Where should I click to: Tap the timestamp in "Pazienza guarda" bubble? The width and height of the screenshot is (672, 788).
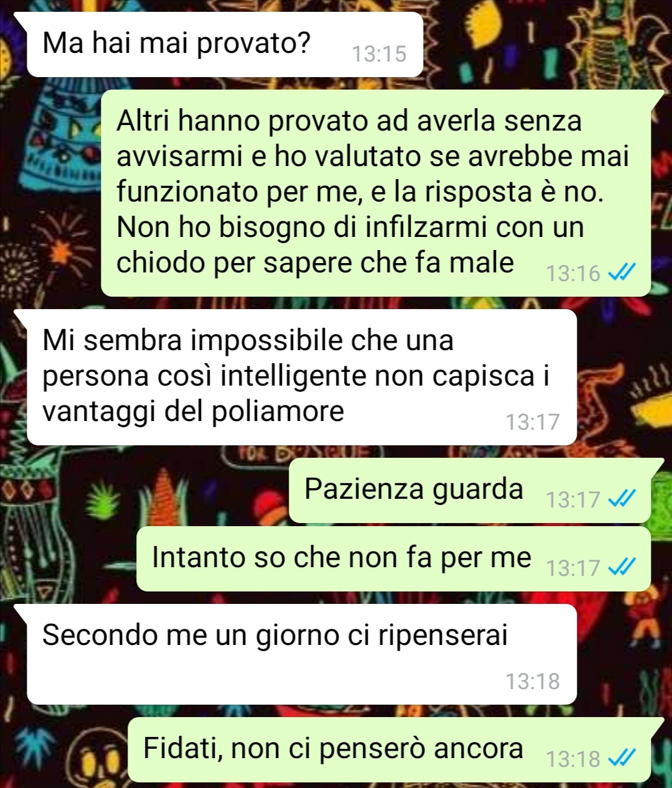[x=573, y=499]
